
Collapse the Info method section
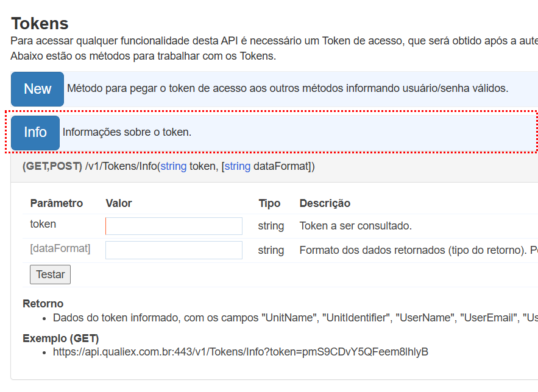35,133
